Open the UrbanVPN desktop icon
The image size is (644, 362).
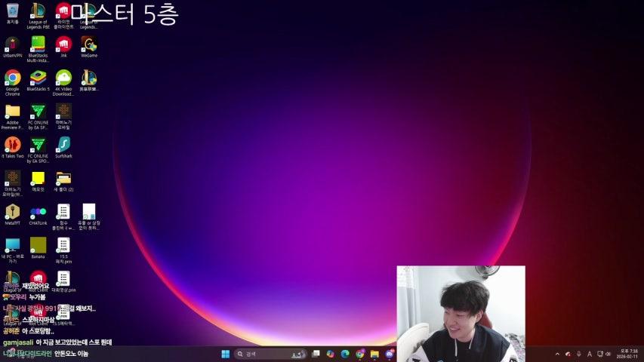pyautogui.click(x=12, y=44)
